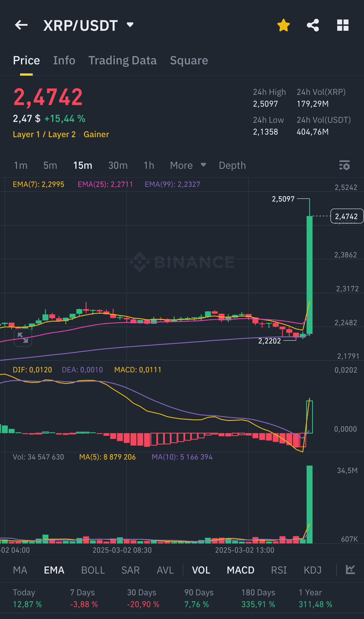The height and width of the screenshot is (619, 364).
Task: Tap the 2,5097 high price marker
Action: [x=283, y=199]
